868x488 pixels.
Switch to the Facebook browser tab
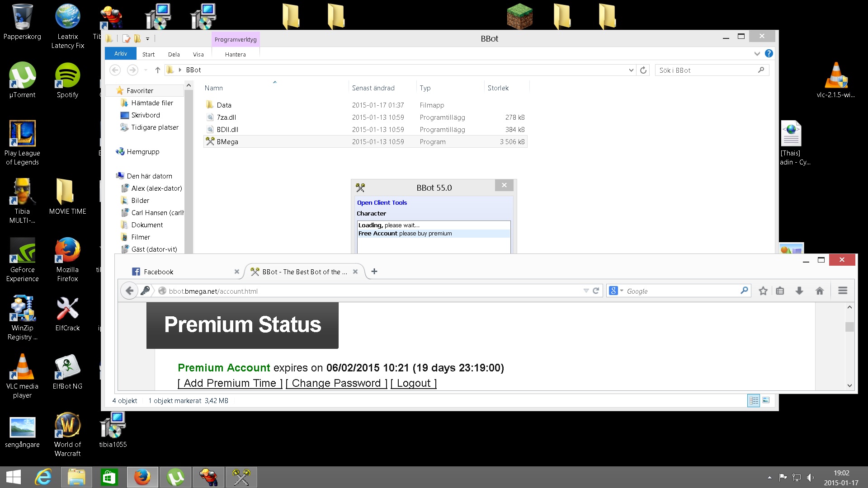tap(158, 272)
